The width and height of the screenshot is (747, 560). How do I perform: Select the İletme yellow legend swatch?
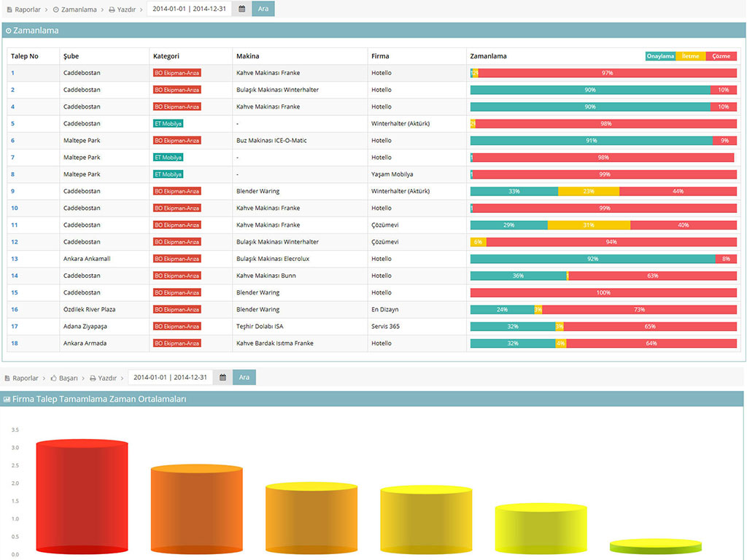691,56
